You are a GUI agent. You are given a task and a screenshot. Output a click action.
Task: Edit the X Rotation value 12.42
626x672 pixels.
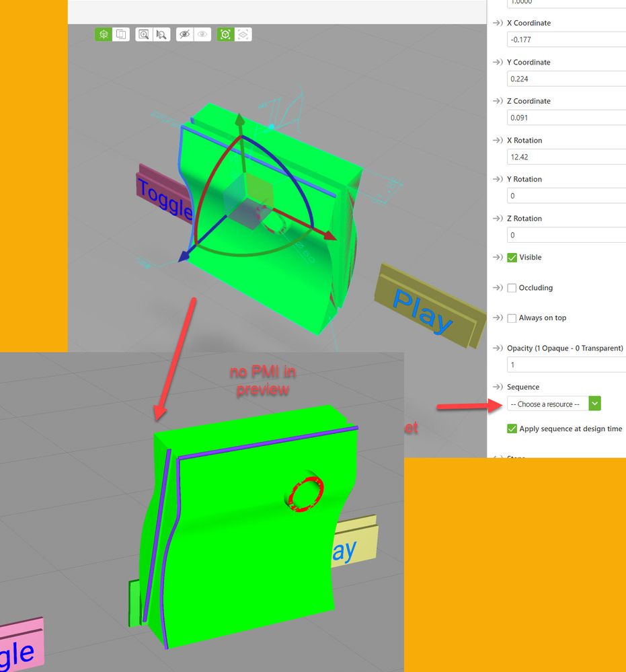[566, 157]
